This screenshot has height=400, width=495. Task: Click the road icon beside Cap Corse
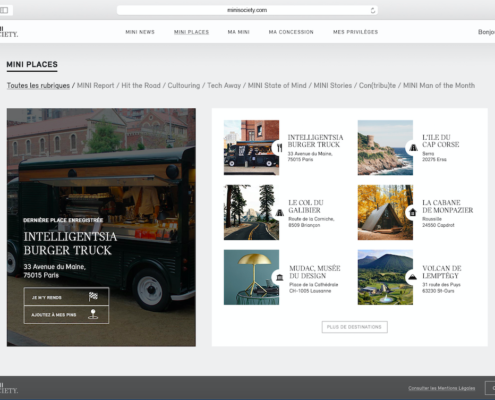[x=413, y=147]
